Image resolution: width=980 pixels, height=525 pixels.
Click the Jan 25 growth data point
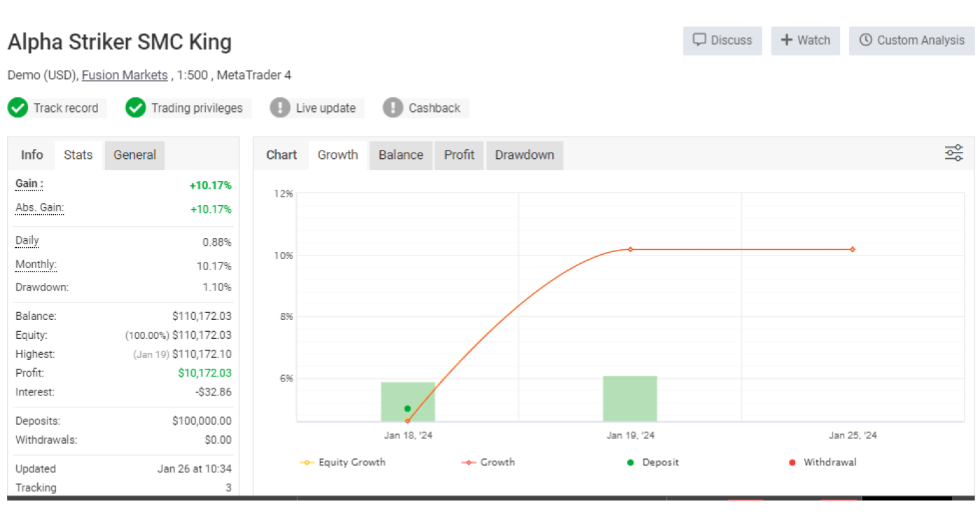coord(853,249)
